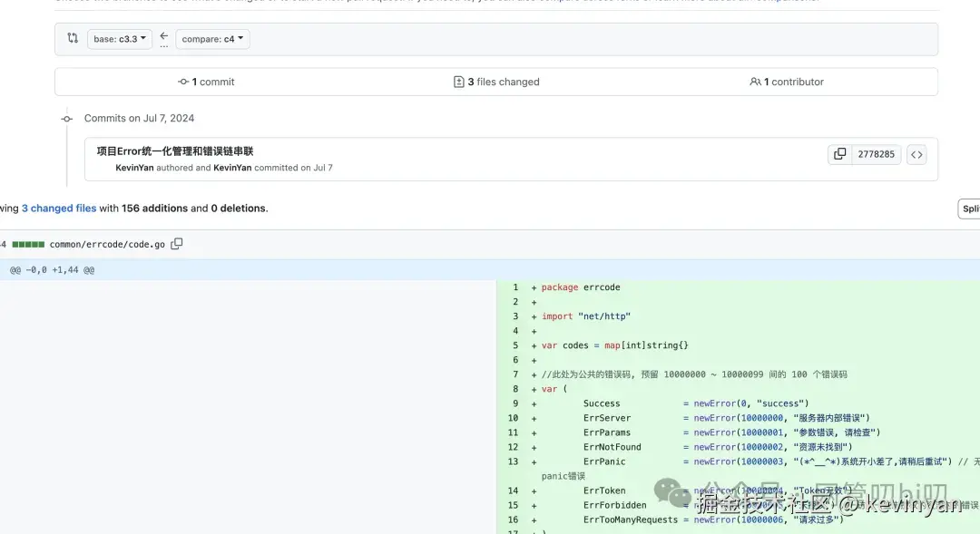Select the 1 commit tab
This screenshot has height=534, width=980.
[206, 82]
